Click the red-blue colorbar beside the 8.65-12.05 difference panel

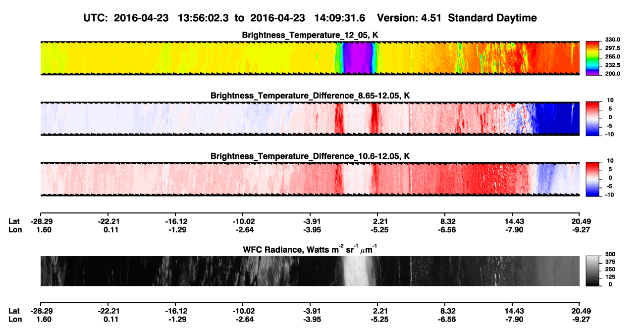tap(592, 118)
